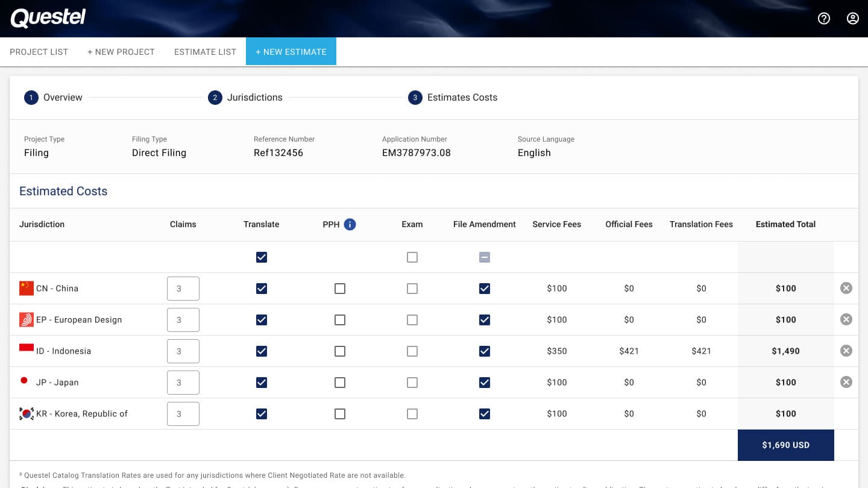
Task: Click the $1,690 USD total box
Action: click(786, 445)
